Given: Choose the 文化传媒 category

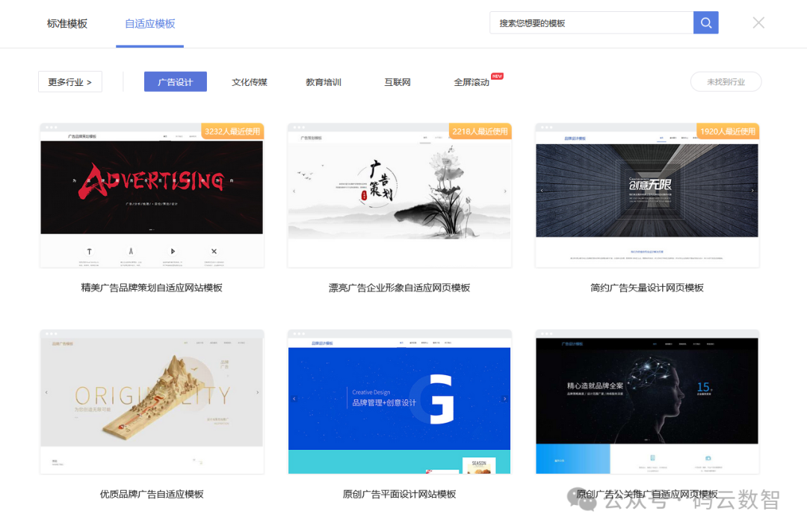Looking at the screenshot, I should coord(250,82).
